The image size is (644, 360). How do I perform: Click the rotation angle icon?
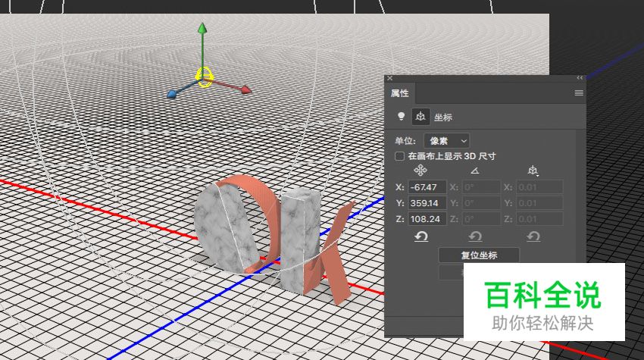click(475, 171)
